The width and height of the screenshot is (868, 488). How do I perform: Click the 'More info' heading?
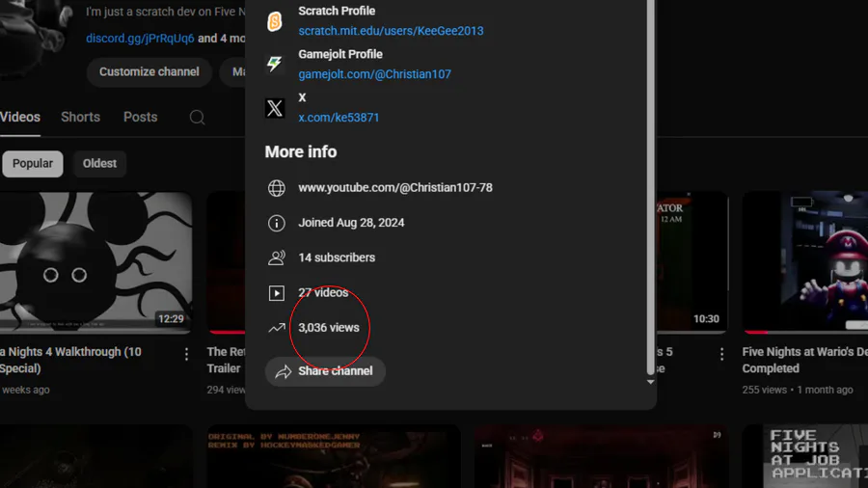tap(301, 152)
